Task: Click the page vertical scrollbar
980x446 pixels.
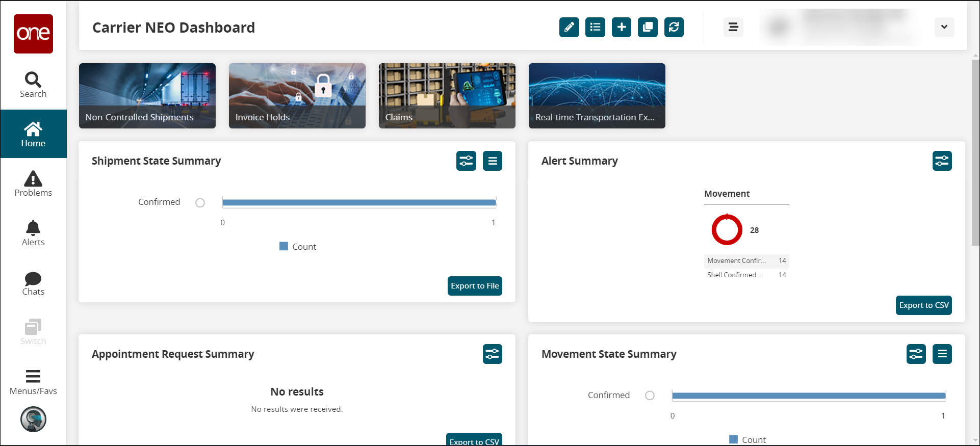Action: pyautogui.click(x=975, y=153)
